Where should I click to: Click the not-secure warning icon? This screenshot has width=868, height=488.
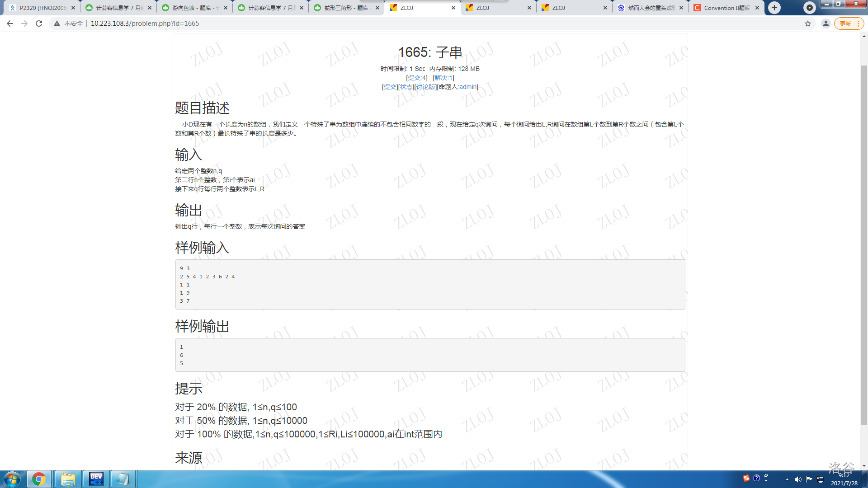pos(57,23)
